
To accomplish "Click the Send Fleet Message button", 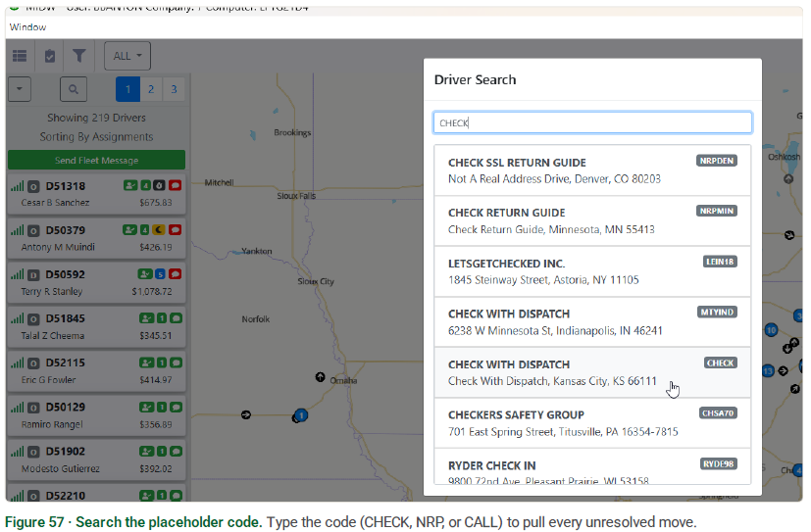I will pyautogui.click(x=97, y=160).
